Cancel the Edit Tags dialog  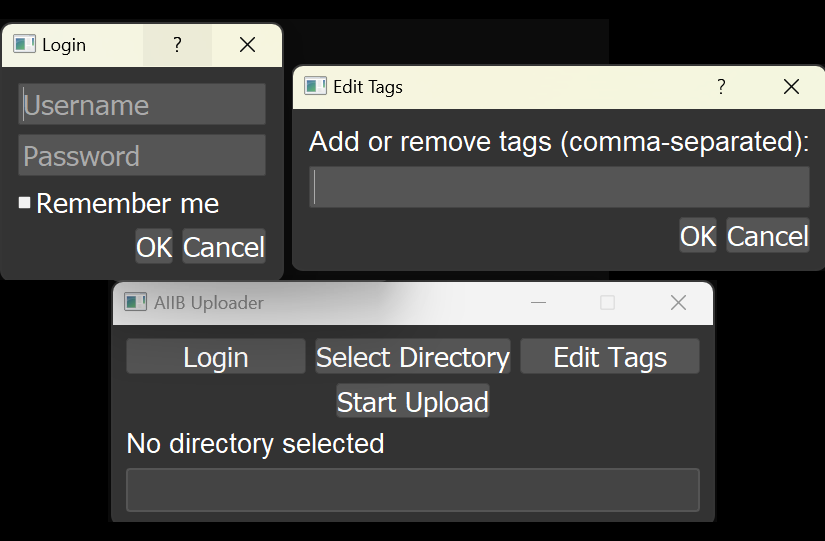coord(767,236)
